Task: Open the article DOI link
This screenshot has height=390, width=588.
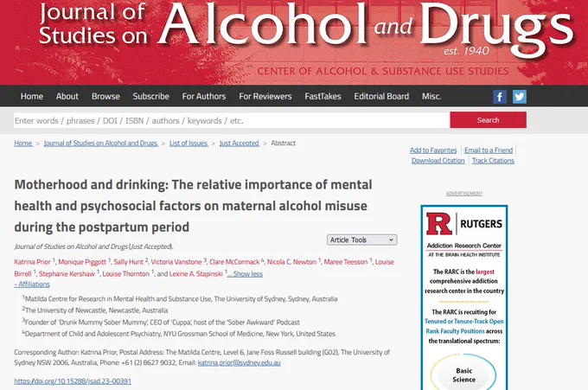Action: point(73,381)
